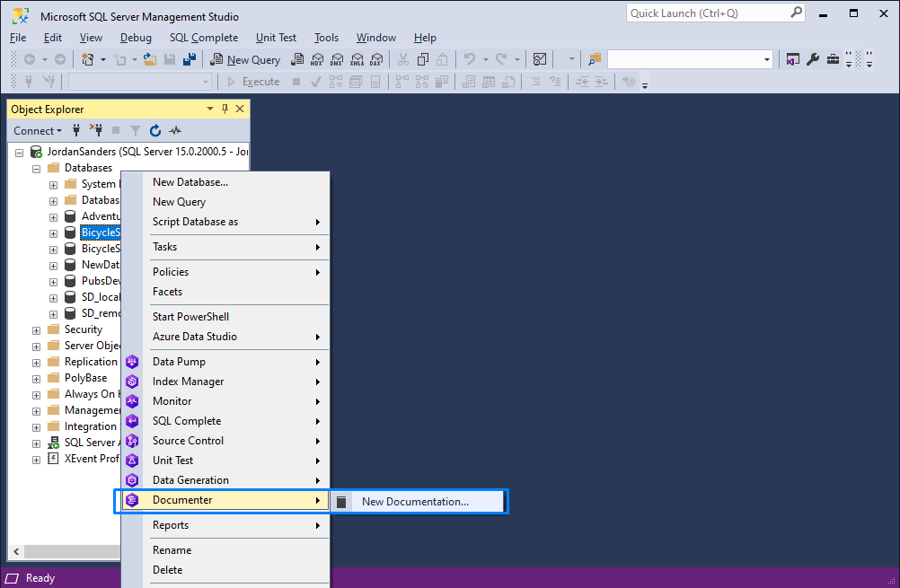Choose Start PowerShell from context menu

point(225,317)
